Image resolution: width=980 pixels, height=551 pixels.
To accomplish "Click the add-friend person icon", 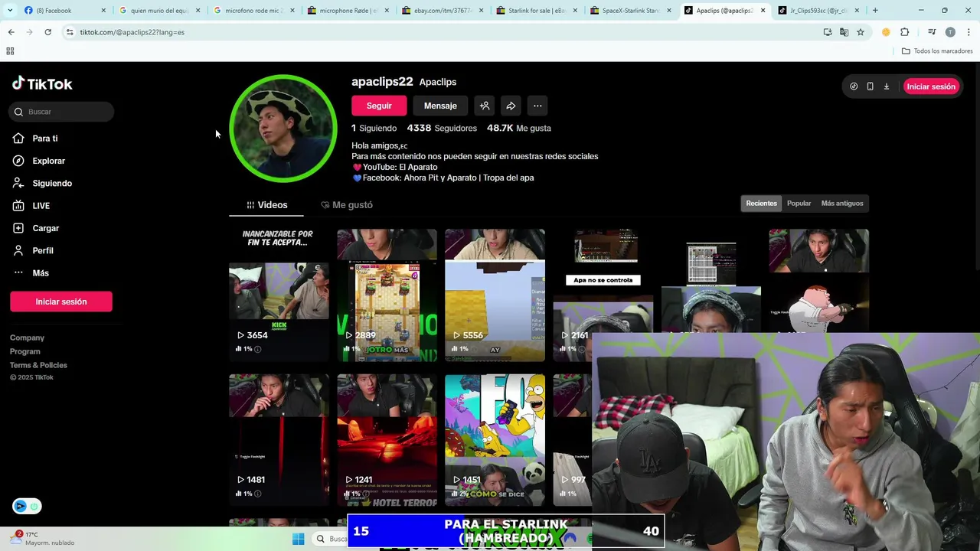I will [484, 106].
